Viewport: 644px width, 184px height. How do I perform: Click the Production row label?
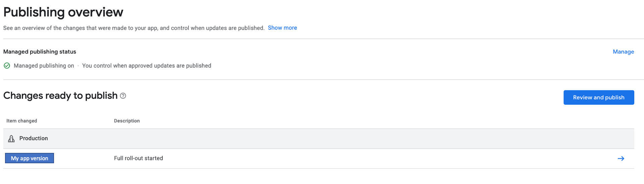(x=34, y=138)
